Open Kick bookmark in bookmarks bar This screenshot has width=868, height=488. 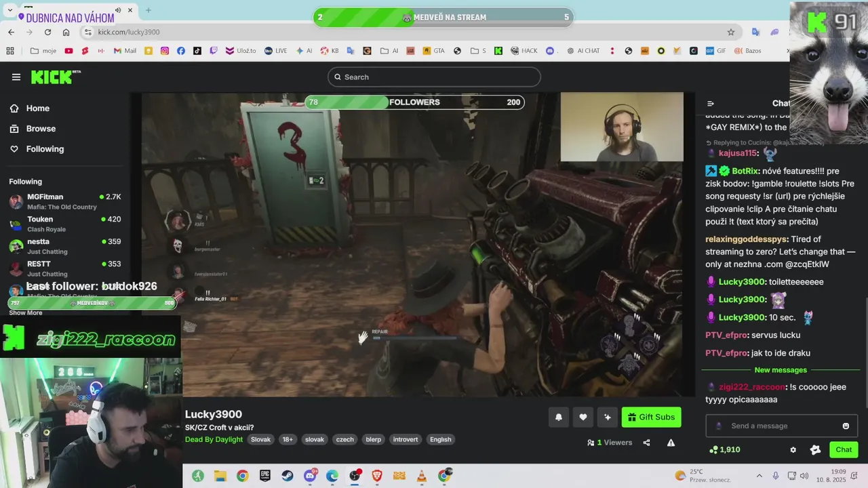click(498, 51)
